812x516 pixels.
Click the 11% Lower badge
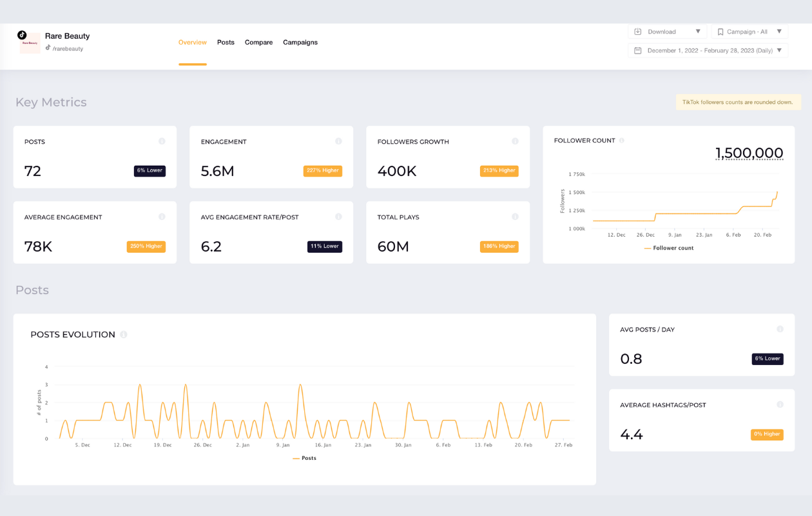click(x=325, y=246)
